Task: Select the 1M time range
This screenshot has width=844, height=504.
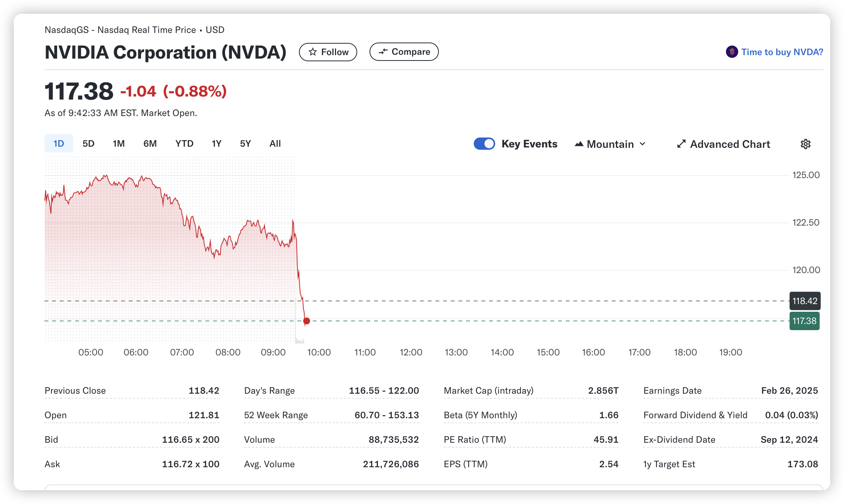Action: (x=119, y=144)
